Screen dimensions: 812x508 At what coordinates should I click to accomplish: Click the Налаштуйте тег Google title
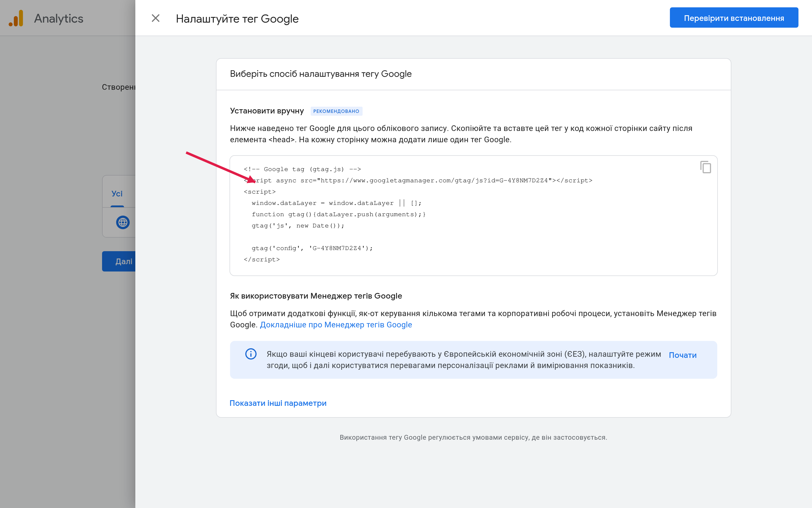pos(237,18)
